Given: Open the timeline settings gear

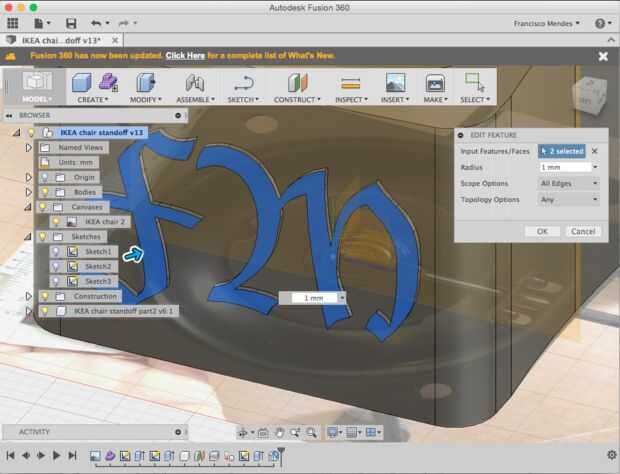Looking at the screenshot, I should [611, 455].
